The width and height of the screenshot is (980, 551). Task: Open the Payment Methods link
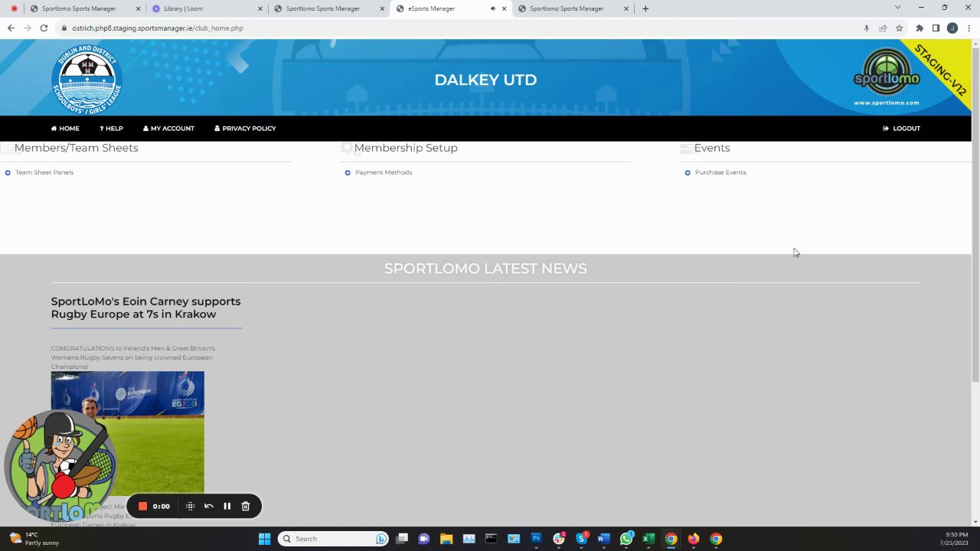point(384,172)
